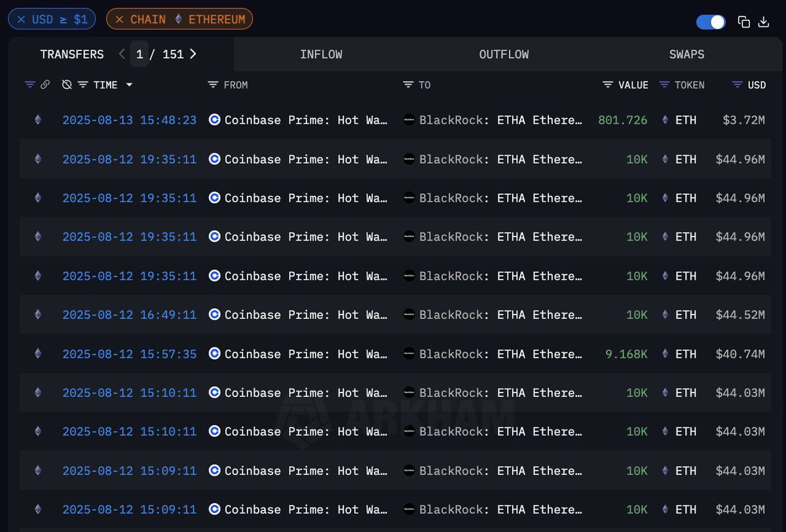Click Ethereum diamond icon in CHAIN chip

coord(178,20)
